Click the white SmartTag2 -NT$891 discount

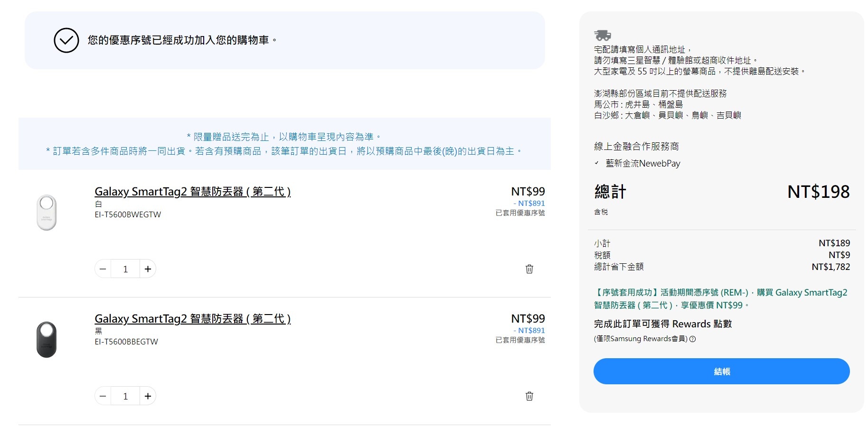coord(529,204)
